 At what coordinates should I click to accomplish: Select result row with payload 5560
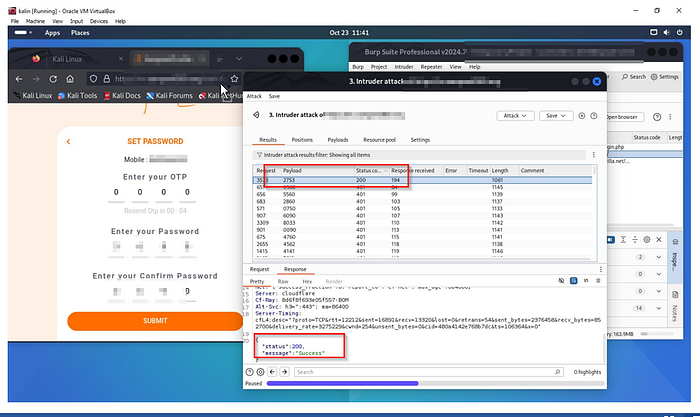422,194
